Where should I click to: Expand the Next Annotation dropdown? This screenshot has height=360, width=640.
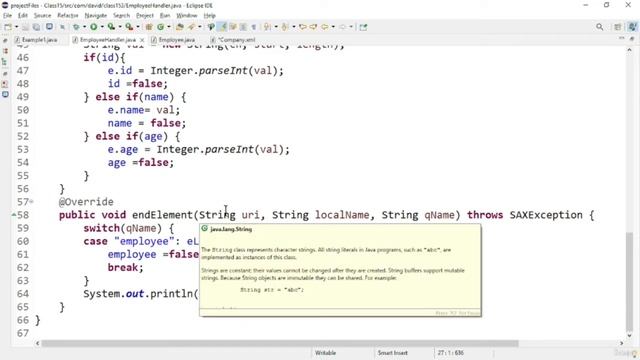point(276,27)
